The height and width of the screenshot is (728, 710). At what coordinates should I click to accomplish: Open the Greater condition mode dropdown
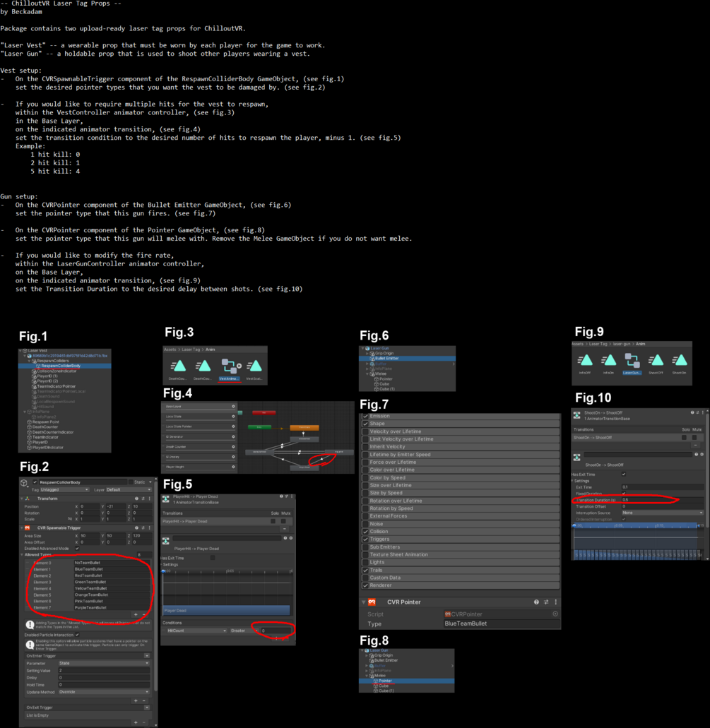[244, 631]
